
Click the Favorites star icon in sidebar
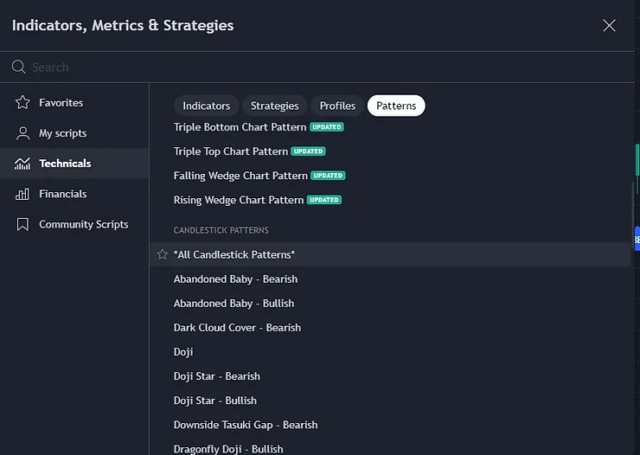[x=22, y=103]
